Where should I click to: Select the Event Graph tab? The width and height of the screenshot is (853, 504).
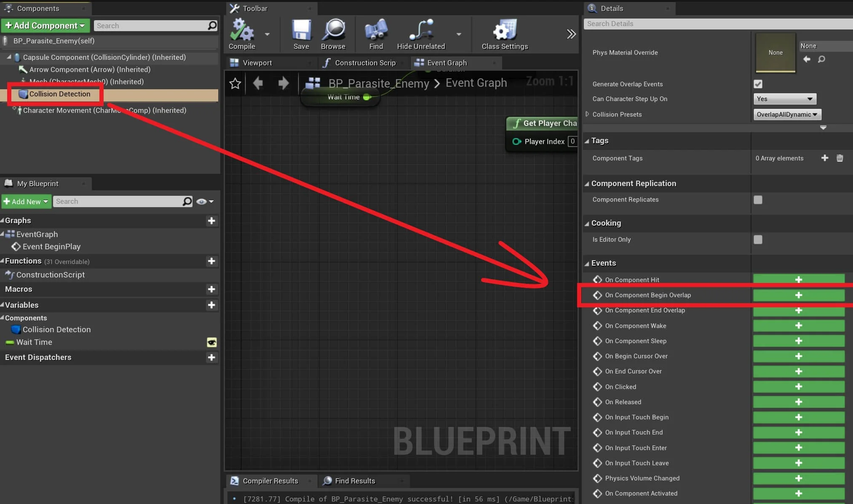(447, 63)
